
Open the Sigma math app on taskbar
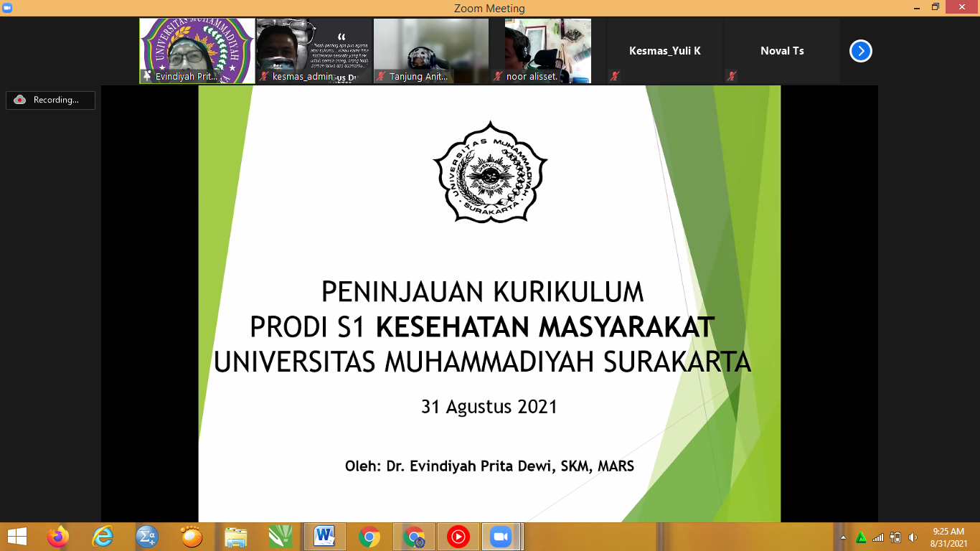[x=147, y=537]
